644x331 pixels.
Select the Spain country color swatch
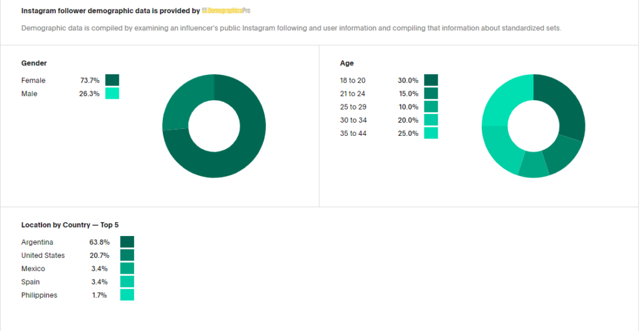[x=127, y=281]
